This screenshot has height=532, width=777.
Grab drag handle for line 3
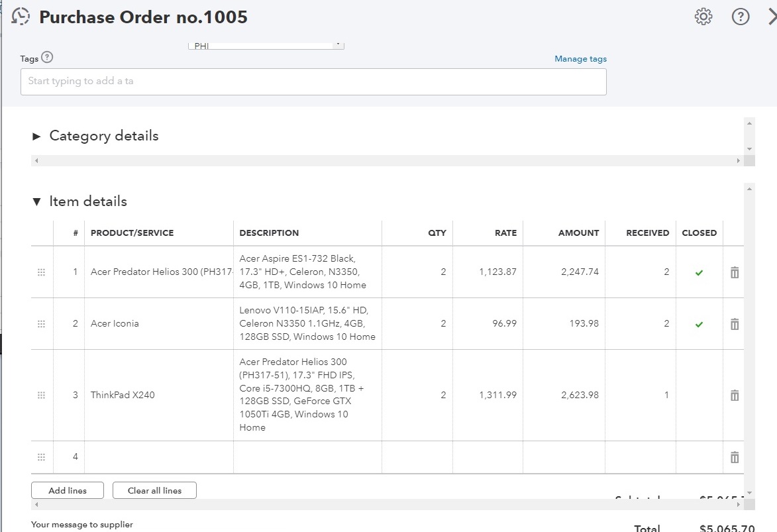tap(41, 396)
